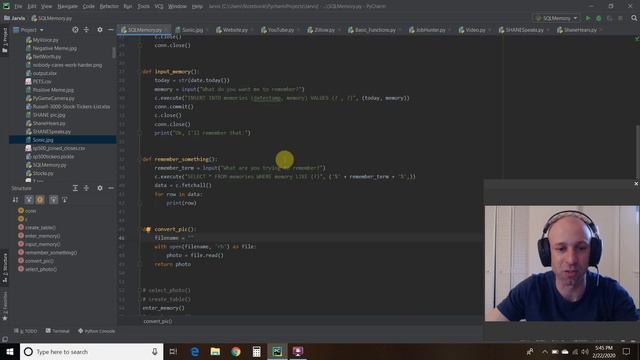Screen dimensions: 640x360
Task: Open Google Chrome from taskbar
Action: pyautogui.click(x=236, y=351)
